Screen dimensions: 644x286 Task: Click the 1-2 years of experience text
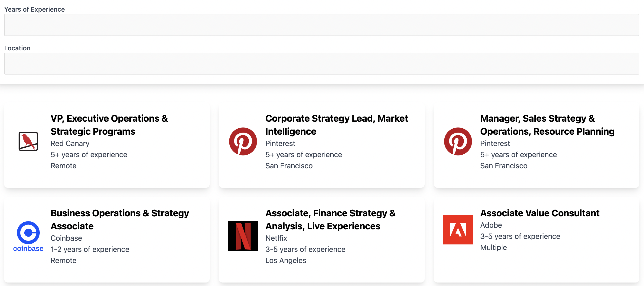(x=90, y=249)
